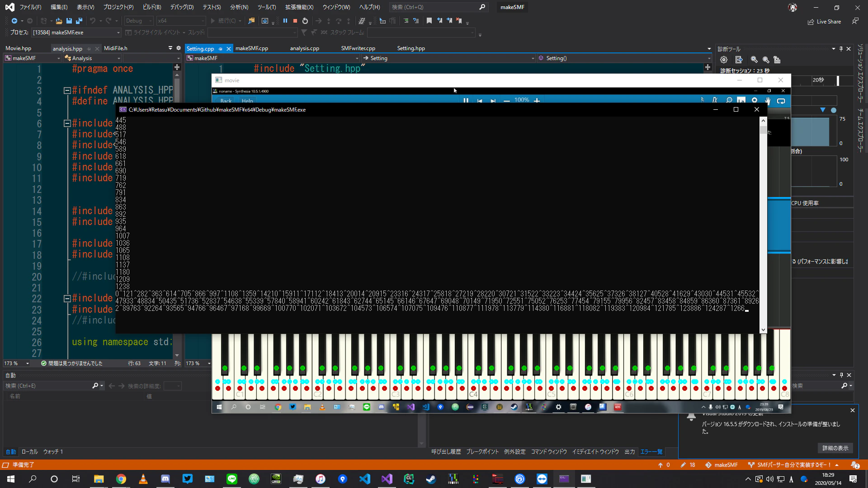Click the zoom-out minus next to 100% in Synthesia

507,100
